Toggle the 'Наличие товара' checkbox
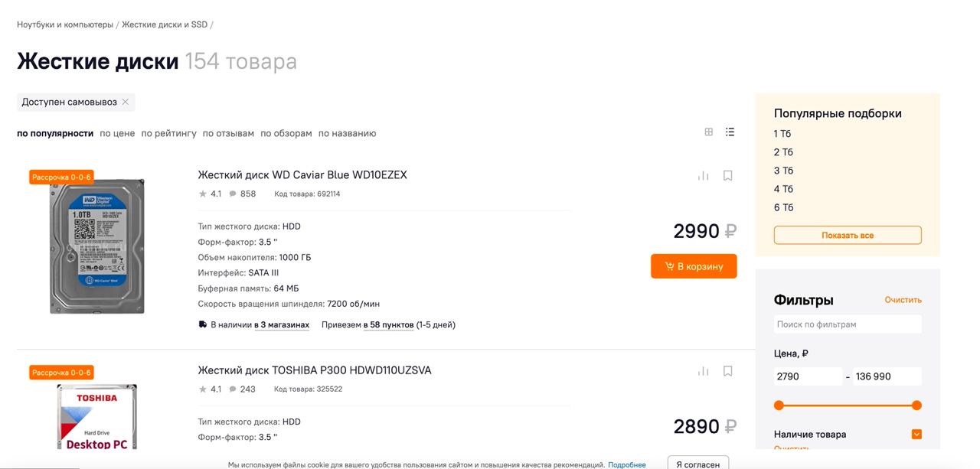980x469 pixels. [916, 435]
